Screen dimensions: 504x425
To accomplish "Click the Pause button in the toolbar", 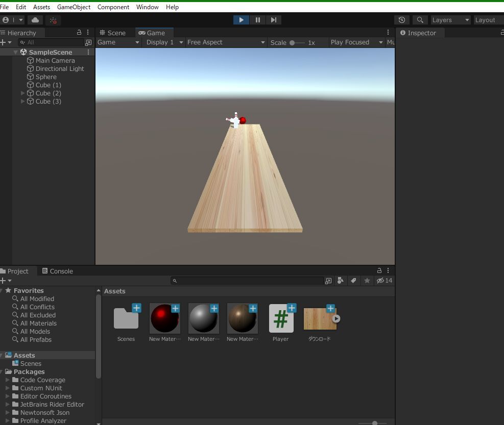I will (x=257, y=20).
